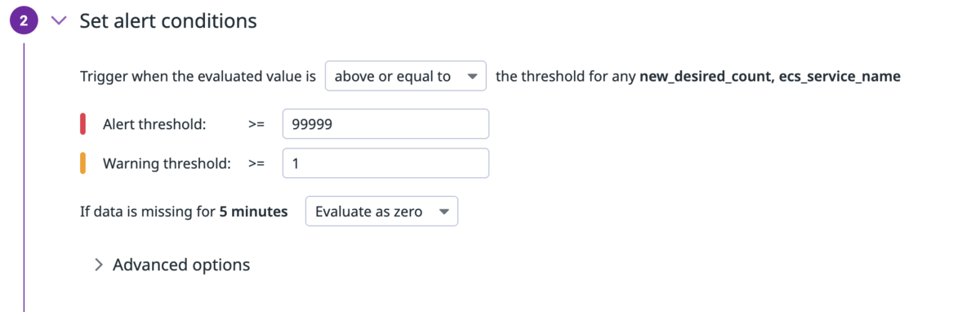Click the >= operator beside Warning threshold

pyautogui.click(x=256, y=163)
